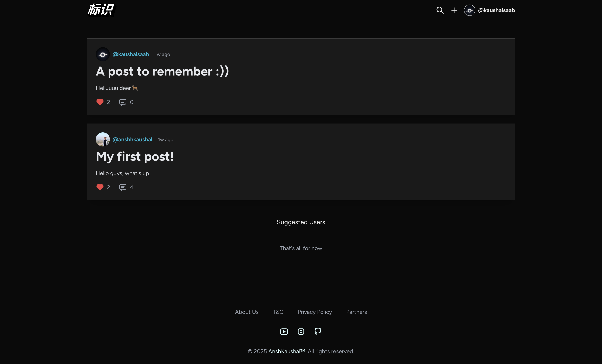The width and height of the screenshot is (602, 364).
Task: Open the "A post to remember :))" title
Action: [x=162, y=71]
